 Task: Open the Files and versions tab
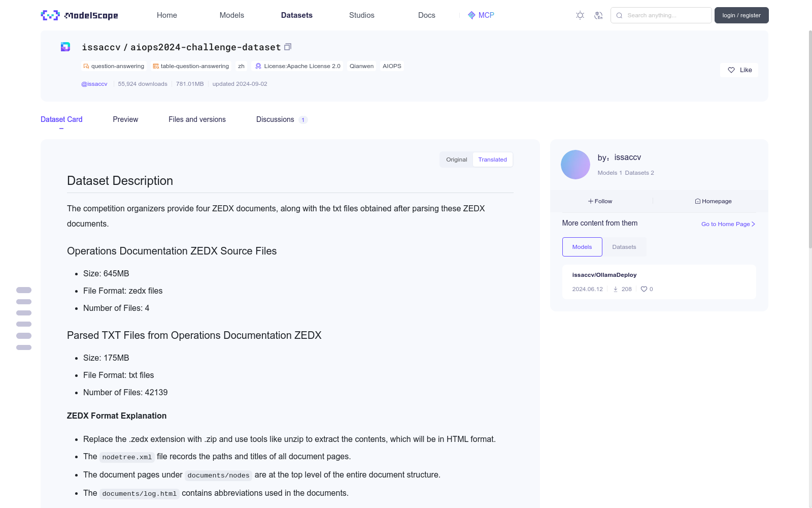[x=197, y=119]
